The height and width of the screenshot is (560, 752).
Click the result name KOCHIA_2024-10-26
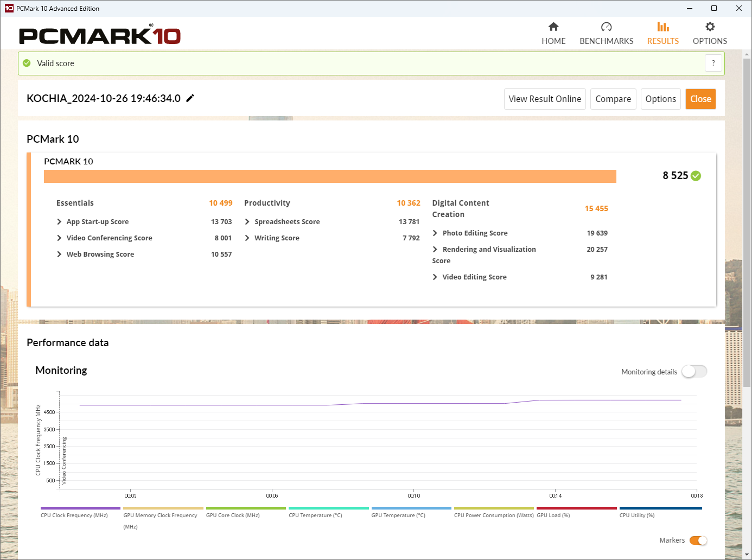[x=104, y=98]
